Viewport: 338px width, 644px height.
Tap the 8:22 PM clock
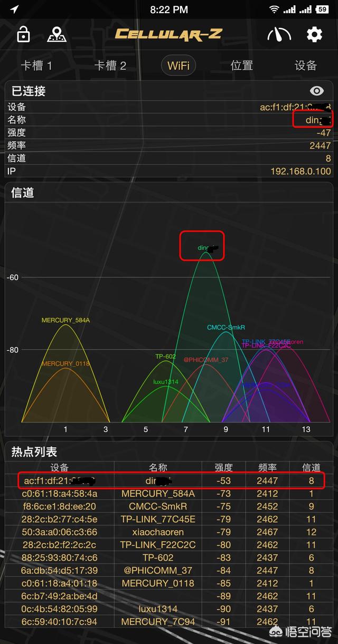(169, 9)
